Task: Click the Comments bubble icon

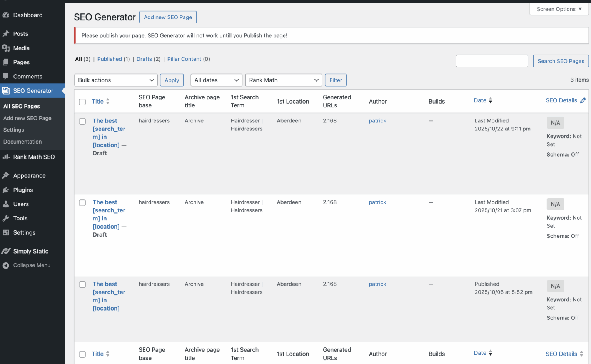Action: [x=6, y=77]
